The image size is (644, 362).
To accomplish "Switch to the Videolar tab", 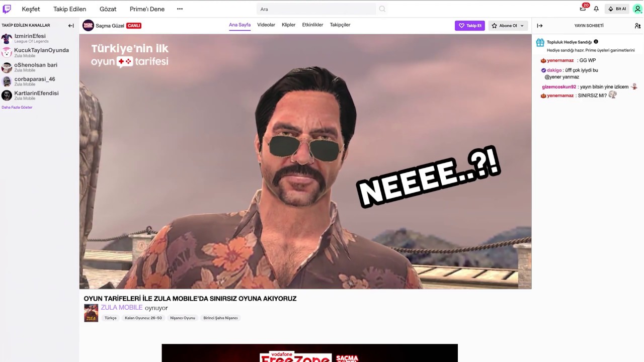I will [266, 25].
